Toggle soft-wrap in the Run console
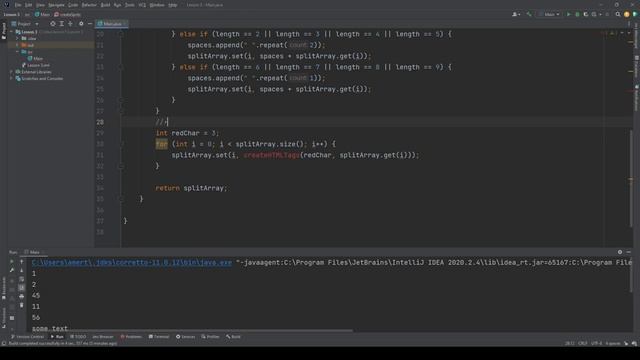640x360 pixels. coord(22,279)
